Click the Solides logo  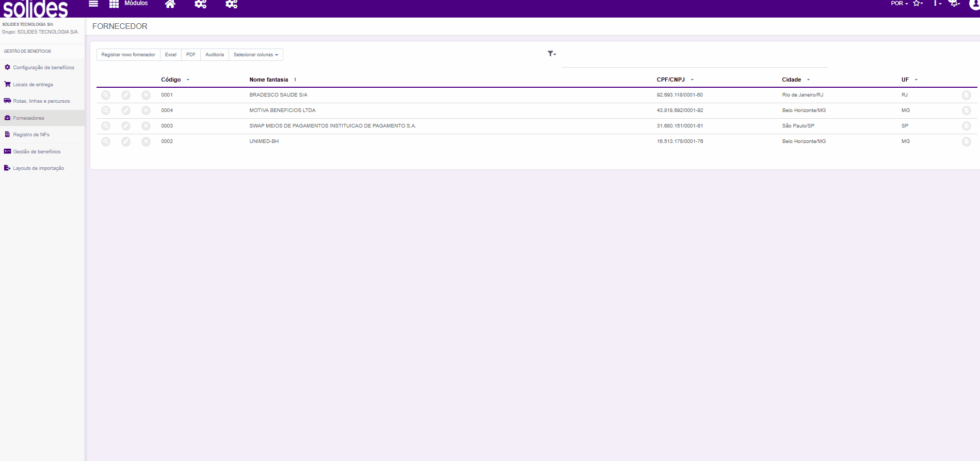tap(36, 9)
